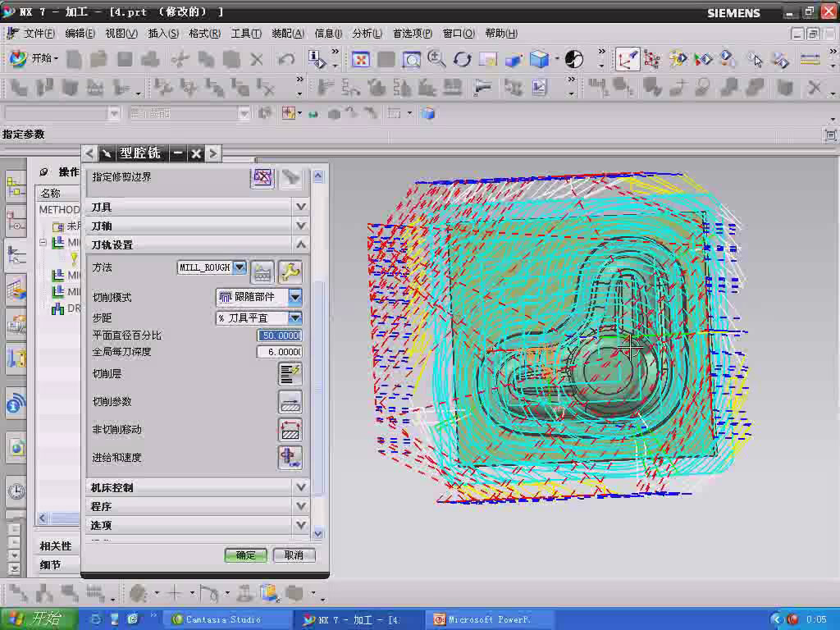Image resolution: width=840 pixels, height=630 pixels.
Task: Open the 切削模式 cut pattern dropdown
Action: click(x=295, y=297)
